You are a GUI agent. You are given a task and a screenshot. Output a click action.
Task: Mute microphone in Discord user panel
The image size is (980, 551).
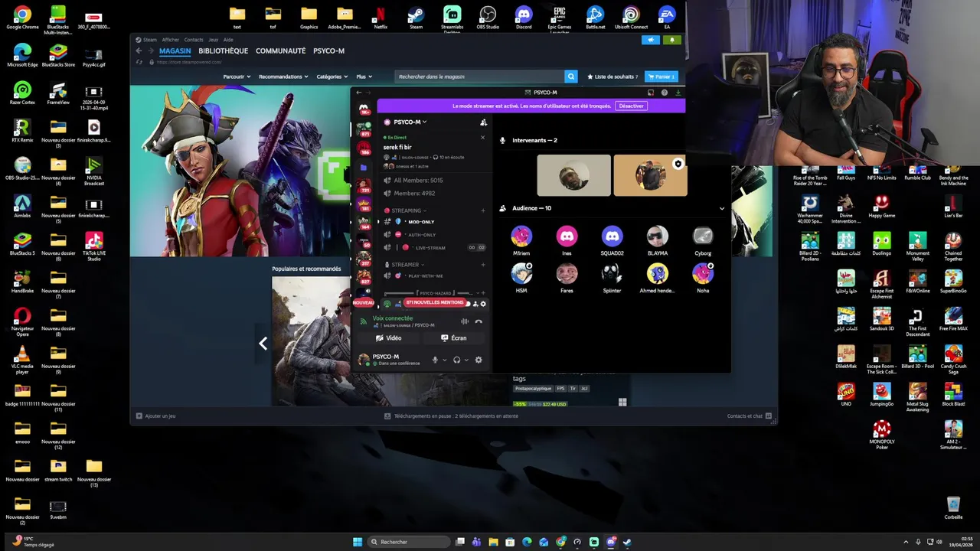tap(435, 360)
